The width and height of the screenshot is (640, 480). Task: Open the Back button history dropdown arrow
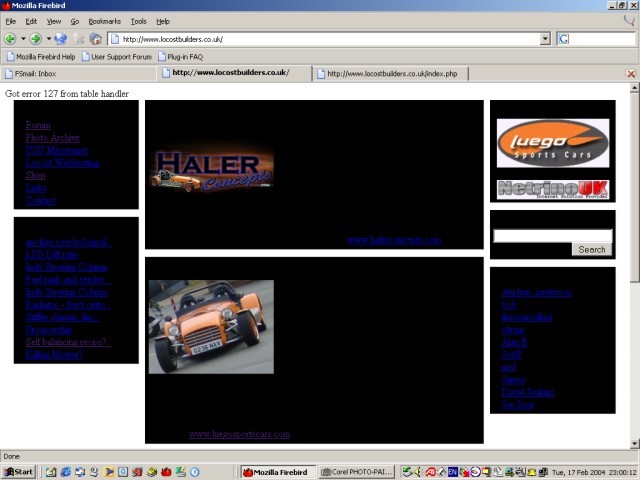(22, 39)
